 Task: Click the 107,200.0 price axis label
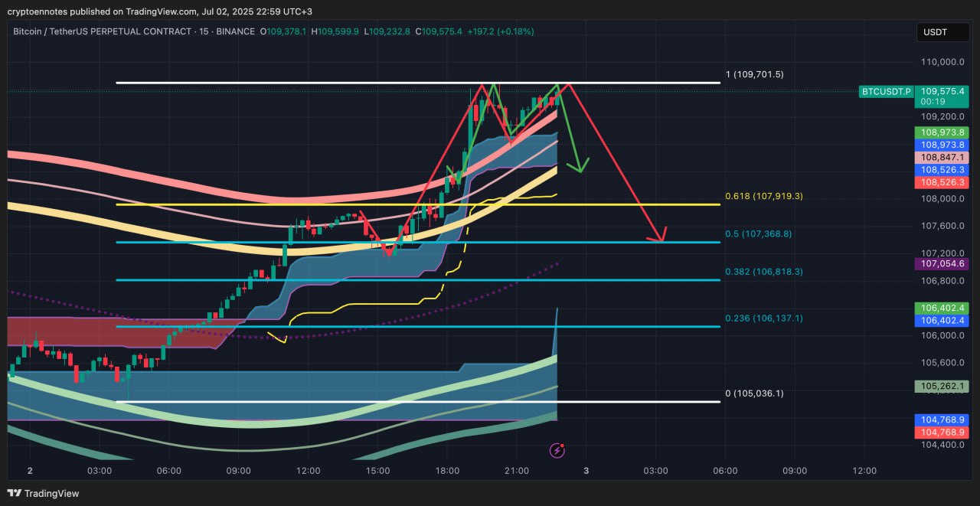click(x=942, y=253)
